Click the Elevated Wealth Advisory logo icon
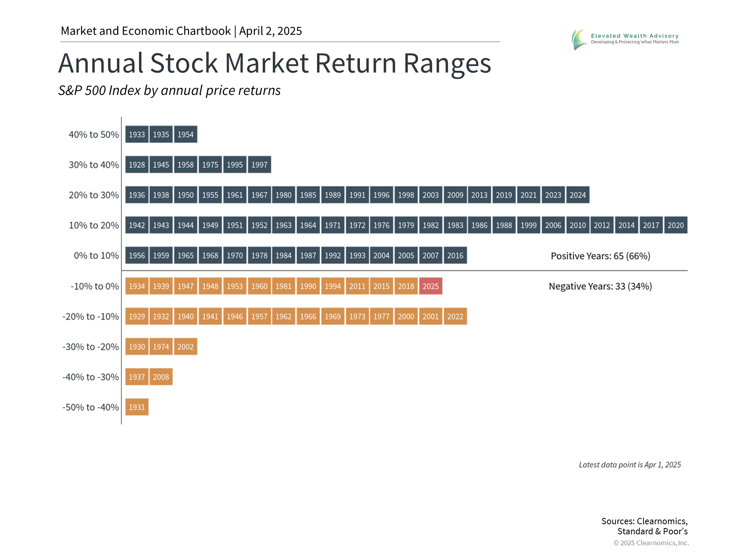 (x=579, y=39)
